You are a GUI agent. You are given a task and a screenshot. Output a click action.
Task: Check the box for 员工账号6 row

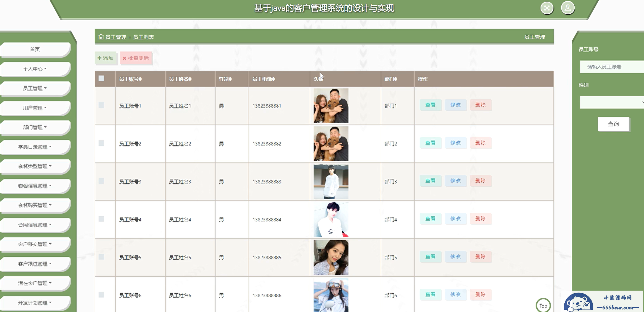tap(101, 295)
